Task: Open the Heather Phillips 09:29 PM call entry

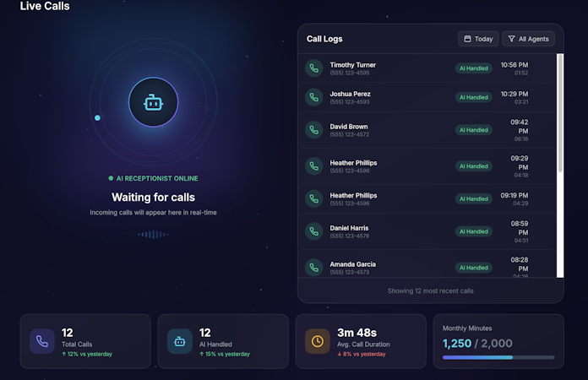Action: click(427, 166)
